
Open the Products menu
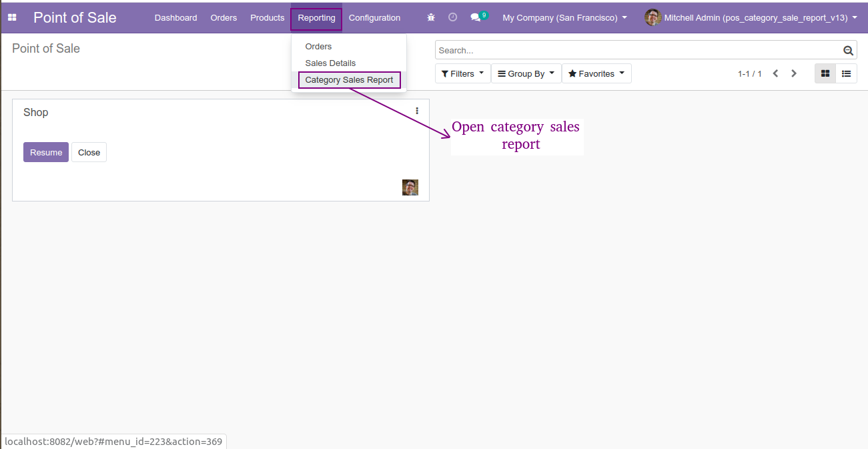pyautogui.click(x=268, y=17)
